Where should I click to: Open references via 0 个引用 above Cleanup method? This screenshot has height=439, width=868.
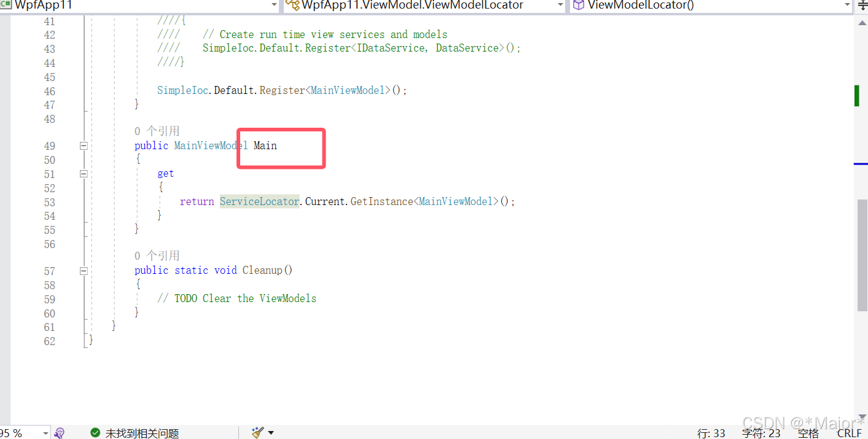156,255
